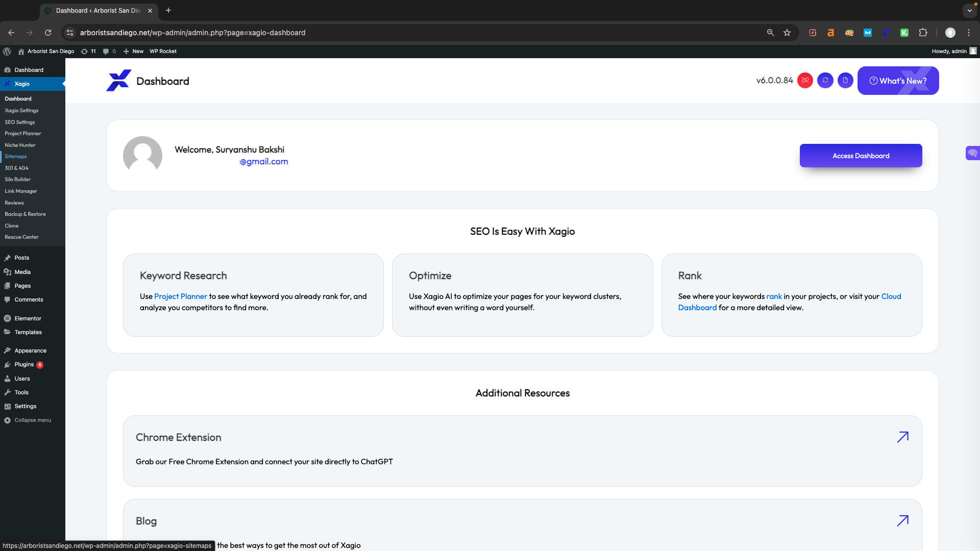Click the document icon next to What's New
The width and height of the screenshot is (980, 551).
(x=845, y=81)
